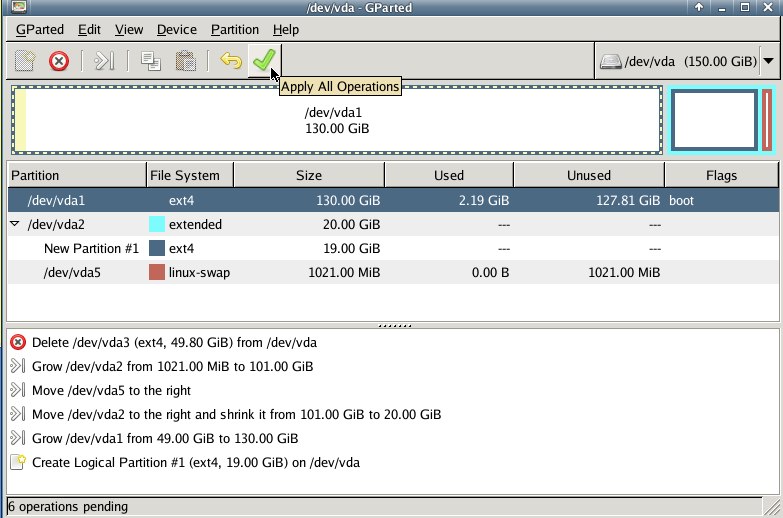The image size is (783, 518).
Task: Select 'Delete /dev/vda3' pending operation text
Action: [174, 343]
